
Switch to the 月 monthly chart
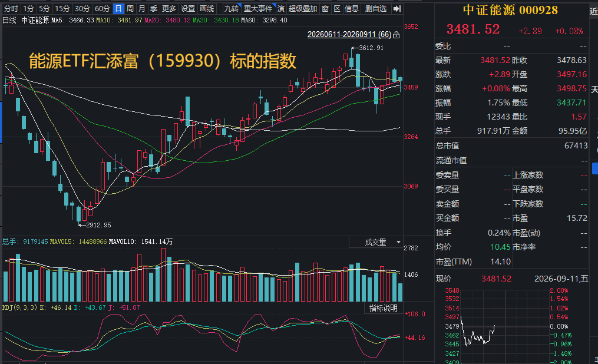142,8
